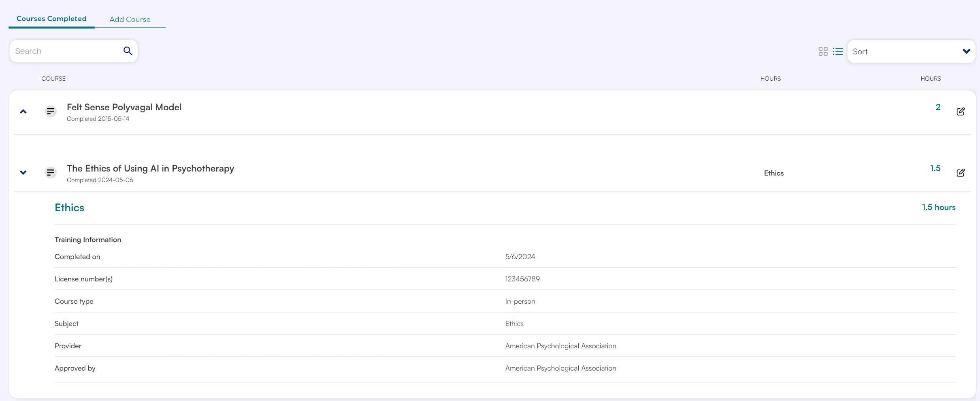The image size is (980, 401).
Task: Edit the Felt Sense Polyvagal Model course
Action: click(960, 112)
